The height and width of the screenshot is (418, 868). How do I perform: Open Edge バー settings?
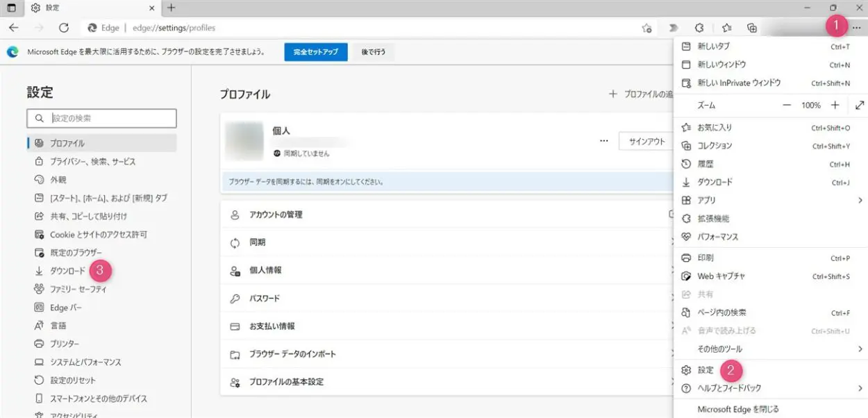pyautogui.click(x=101, y=308)
